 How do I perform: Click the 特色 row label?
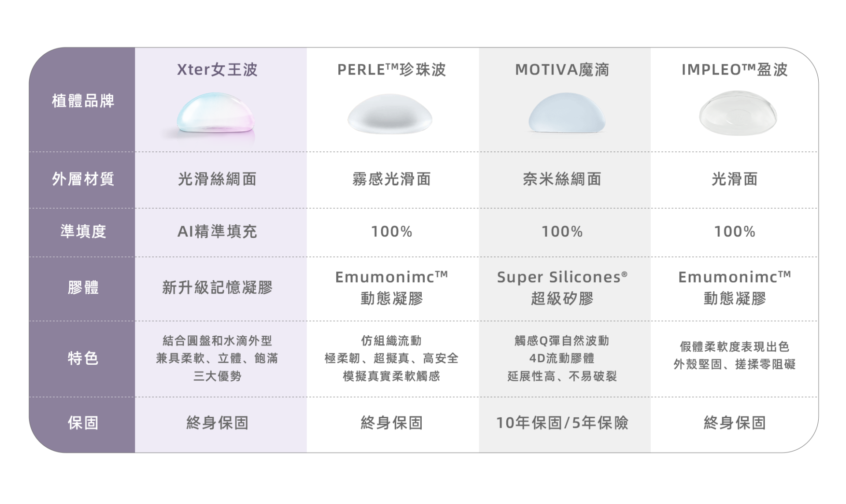click(x=83, y=358)
